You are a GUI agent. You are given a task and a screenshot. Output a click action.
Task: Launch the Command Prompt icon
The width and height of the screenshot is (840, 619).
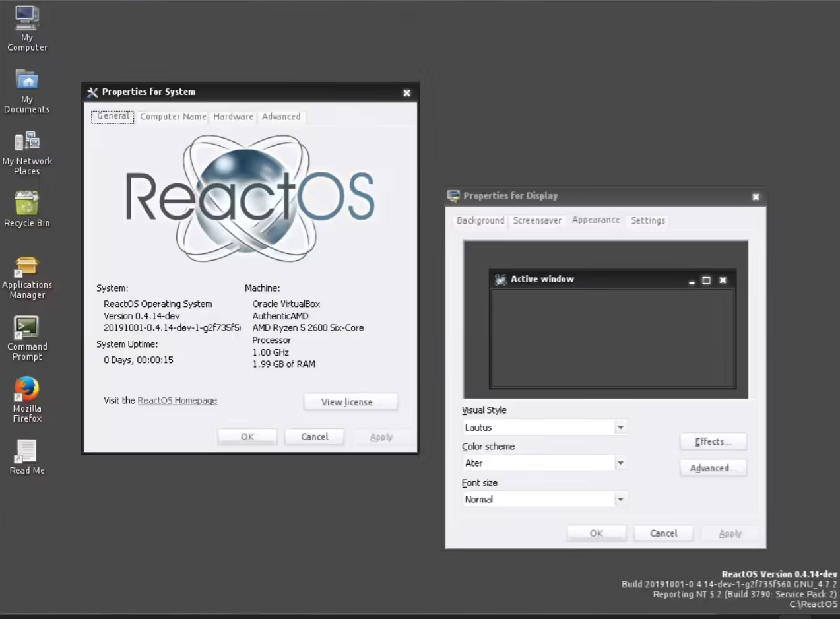point(27,328)
